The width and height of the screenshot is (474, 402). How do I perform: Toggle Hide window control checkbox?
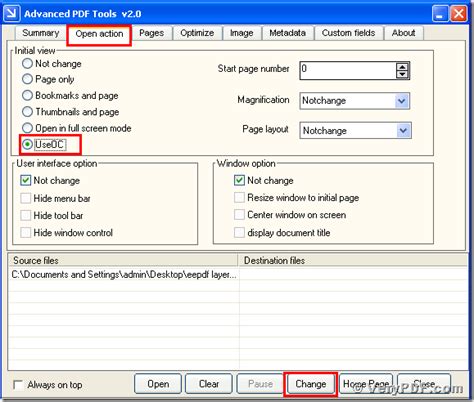[26, 232]
